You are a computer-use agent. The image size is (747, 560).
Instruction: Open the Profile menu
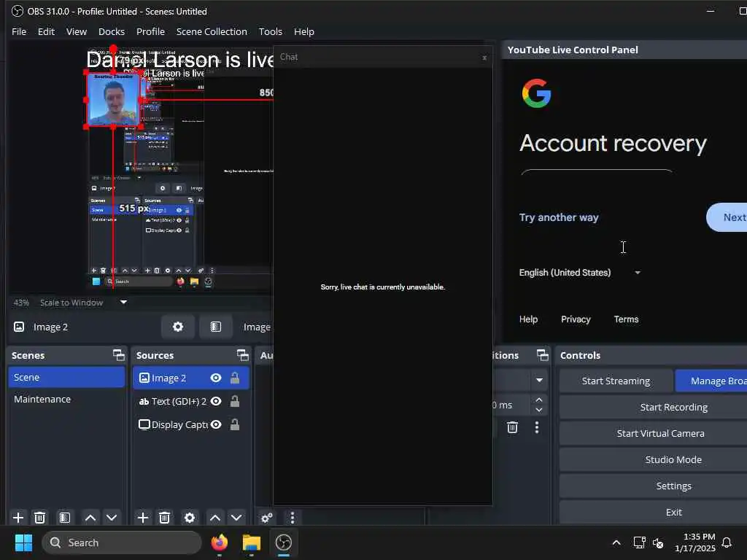pyautogui.click(x=150, y=31)
